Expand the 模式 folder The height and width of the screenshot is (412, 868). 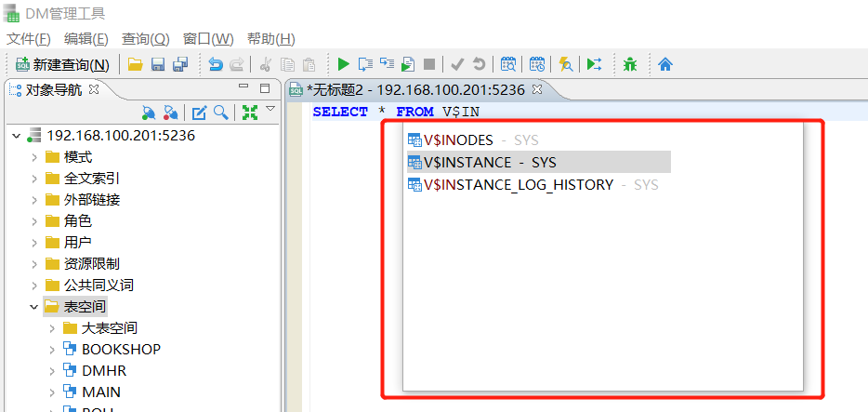34,157
